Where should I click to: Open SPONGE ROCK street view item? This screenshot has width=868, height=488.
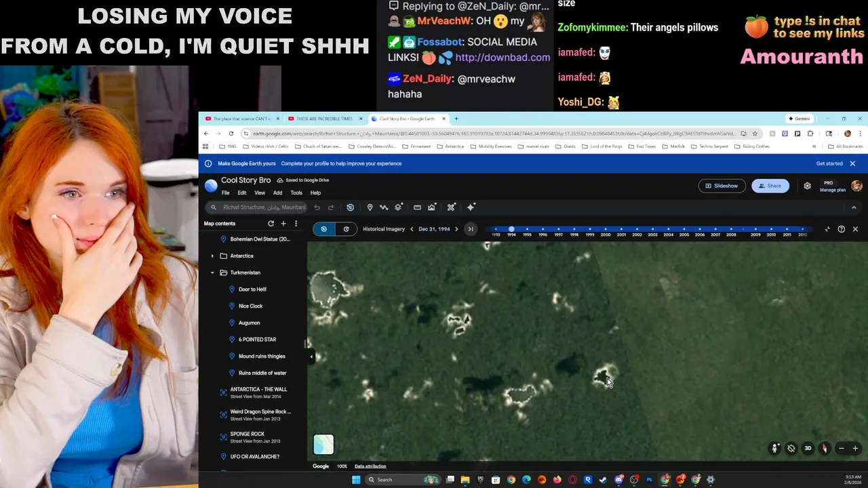(x=254, y=437)
